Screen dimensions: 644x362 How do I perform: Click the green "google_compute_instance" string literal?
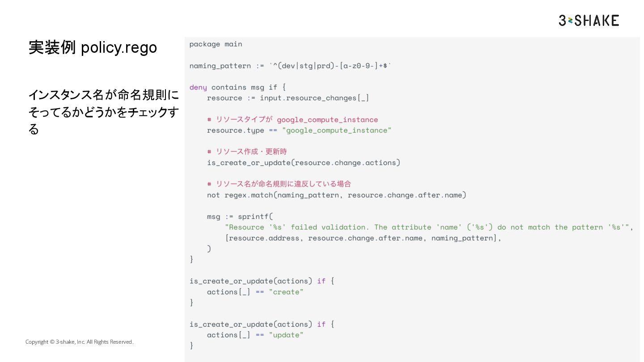[336, 130]
